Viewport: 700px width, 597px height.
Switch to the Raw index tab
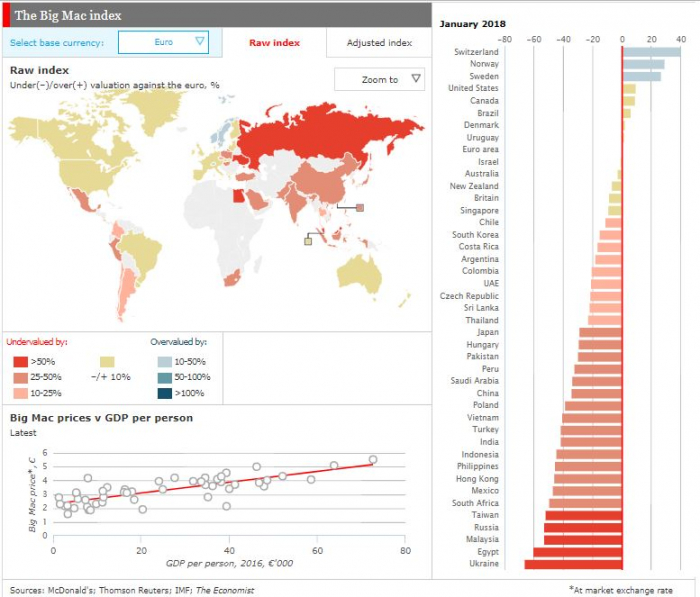tap(274, 43)
